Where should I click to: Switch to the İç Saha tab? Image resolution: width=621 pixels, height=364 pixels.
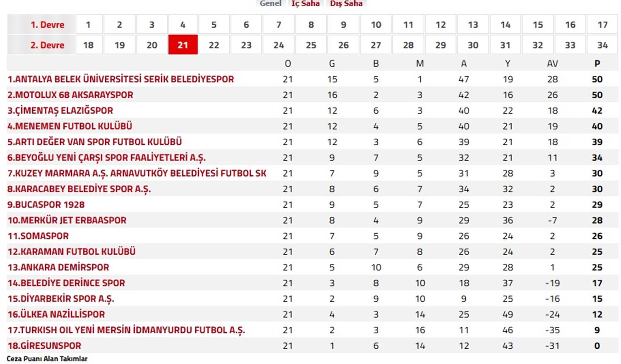(306, 3)
